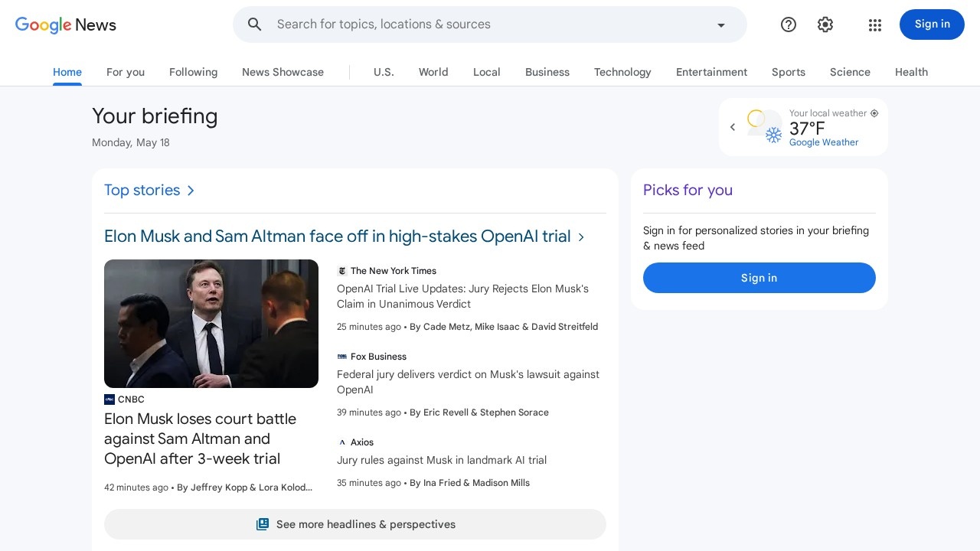Go to the News Showcase tab
This screenshot has height=551, width=980.
pyautogui.click(x=283, y=72)
